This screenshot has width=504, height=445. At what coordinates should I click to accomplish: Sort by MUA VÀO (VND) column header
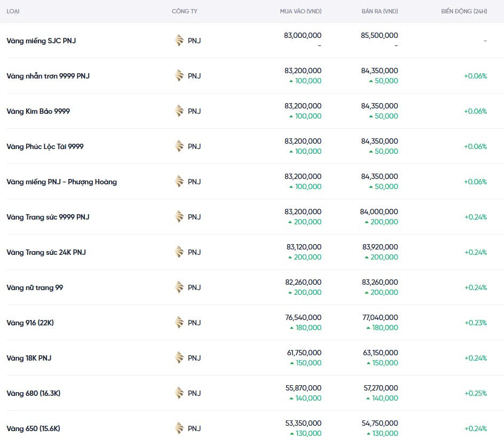point(301,11)
